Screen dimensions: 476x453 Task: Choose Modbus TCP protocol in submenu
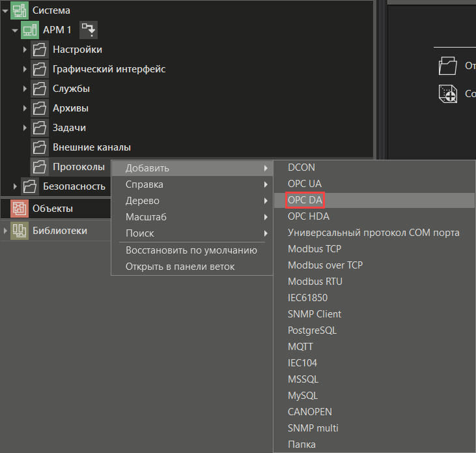pos(315,249)
